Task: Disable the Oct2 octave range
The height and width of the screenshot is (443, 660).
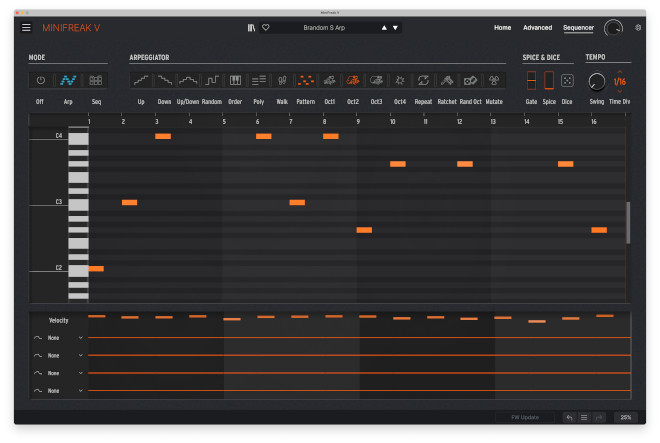Action: click(x=353, y=80)
